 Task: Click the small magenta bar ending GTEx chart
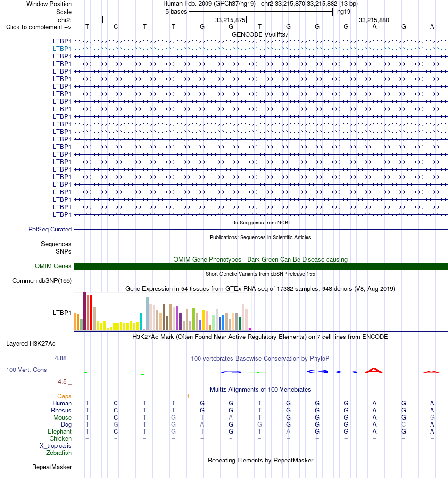click(x=250, y=329)
